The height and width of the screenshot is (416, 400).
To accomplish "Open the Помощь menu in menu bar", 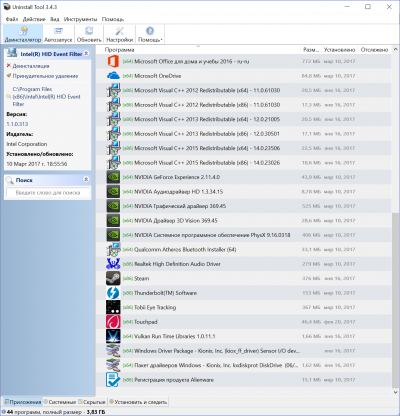I will tap(113, 19).
